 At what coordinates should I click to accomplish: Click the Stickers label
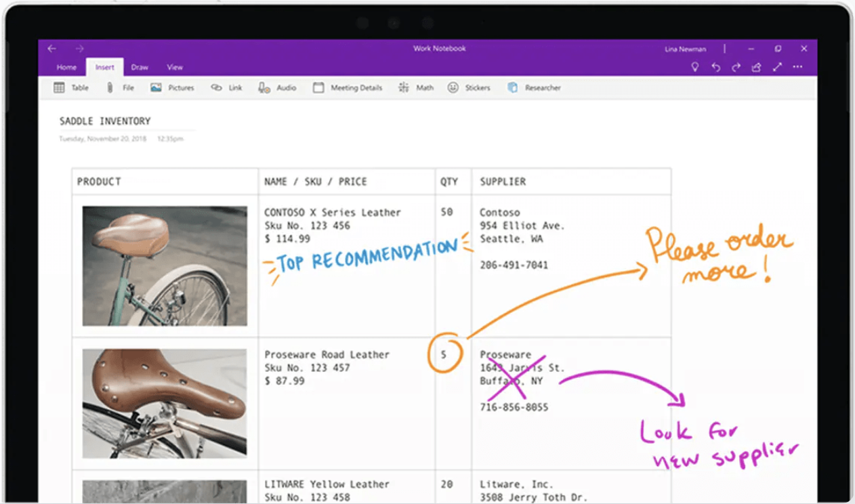pyautogui.click(x=478, y=88)
